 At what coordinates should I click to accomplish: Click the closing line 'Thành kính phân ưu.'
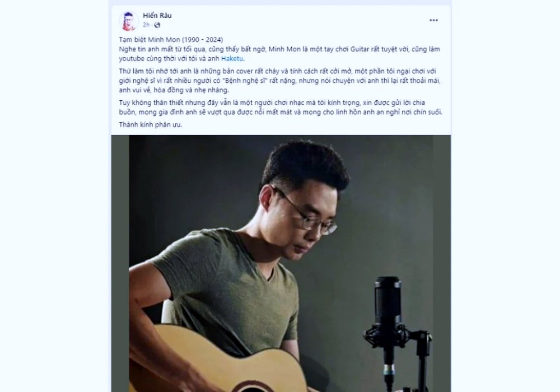tap(150, 124)
